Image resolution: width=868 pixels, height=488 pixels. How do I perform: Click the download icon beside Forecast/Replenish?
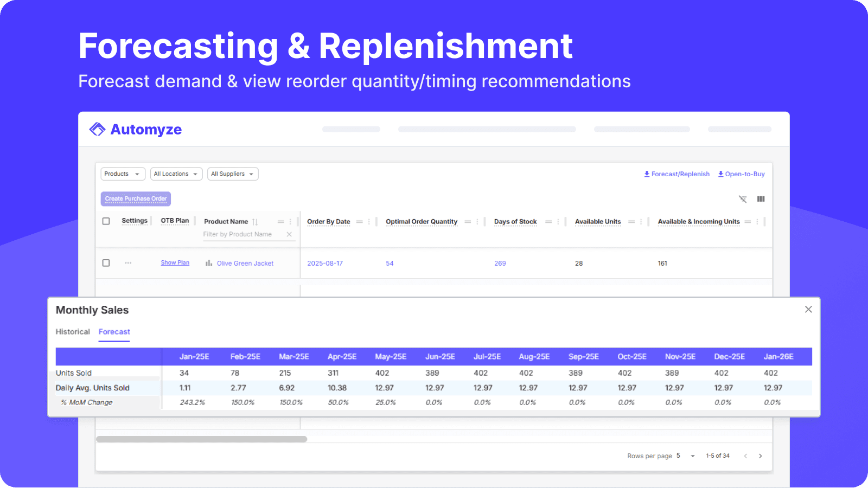pyautogui.click(x=647, y=174)
